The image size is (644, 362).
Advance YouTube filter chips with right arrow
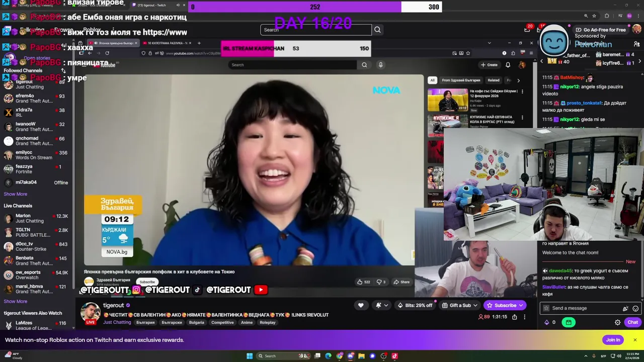[x=518, y=80]
